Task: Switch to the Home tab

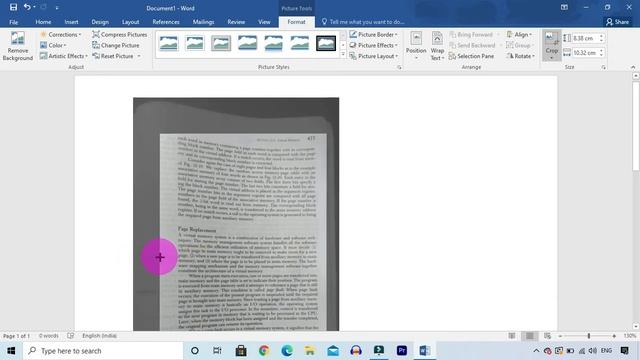Action: pyautogui.click(x=43, y=22)
